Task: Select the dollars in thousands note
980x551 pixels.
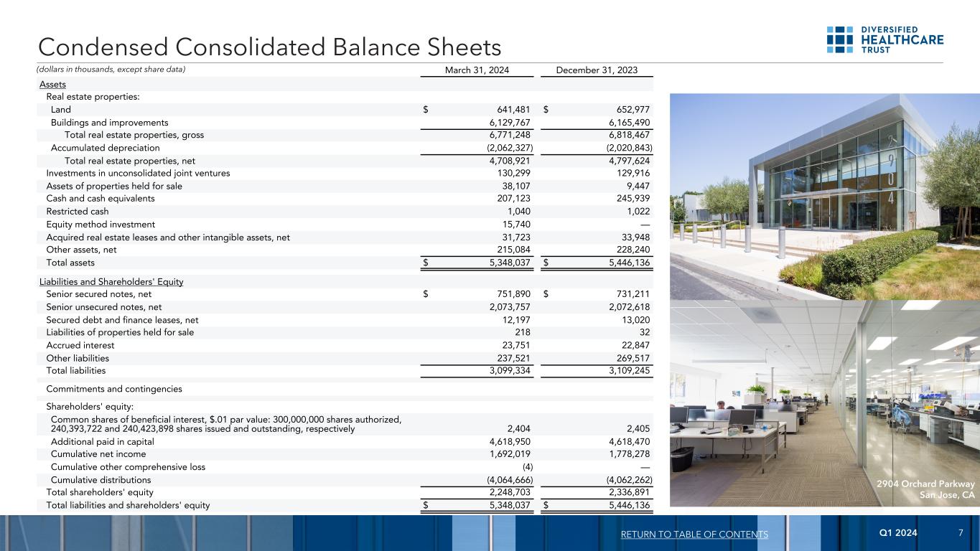Action: (111, 70)
